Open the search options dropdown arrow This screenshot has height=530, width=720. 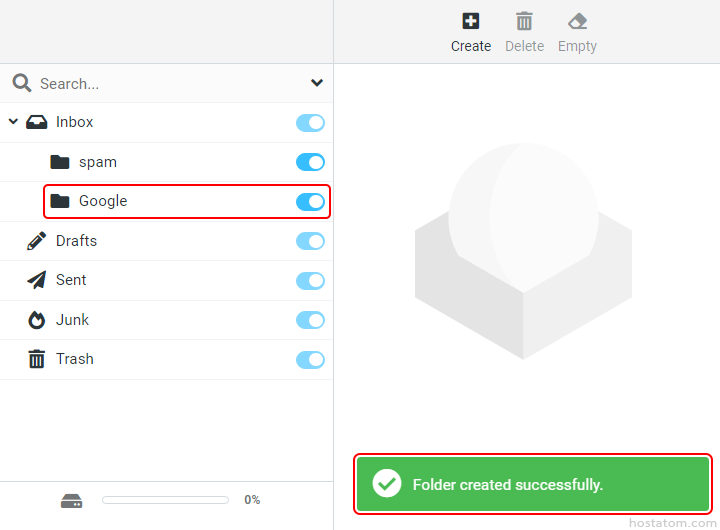pos(317,83)
